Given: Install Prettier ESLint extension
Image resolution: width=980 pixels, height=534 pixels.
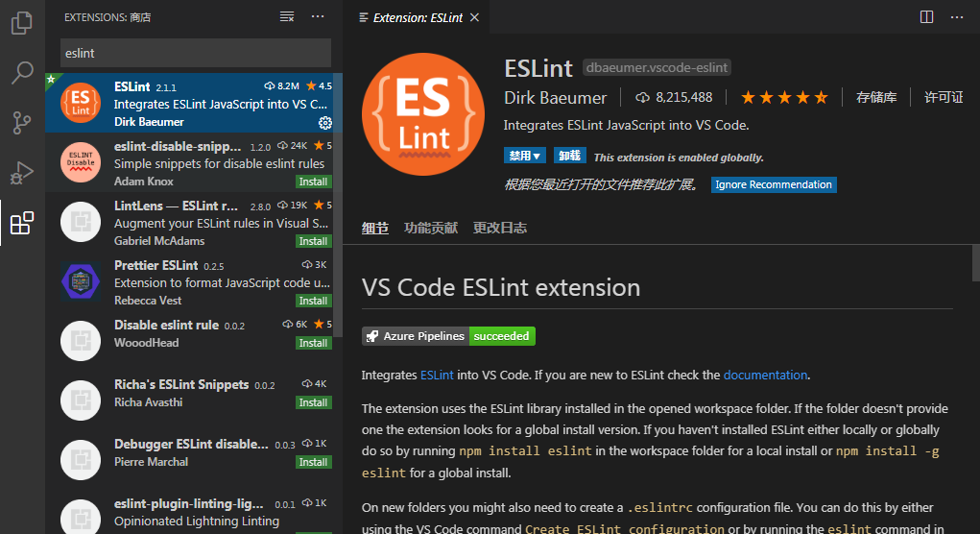Looking at the screenshot, I should (313, 301).
